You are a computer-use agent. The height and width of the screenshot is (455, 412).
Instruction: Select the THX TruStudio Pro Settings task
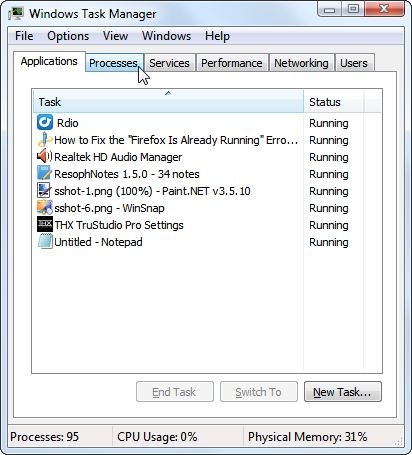pos(119,225)
